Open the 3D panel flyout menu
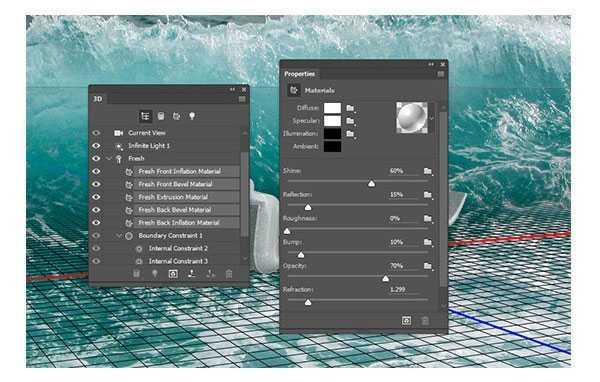Viewport: 600px width, 382px height. click(242, 99)
